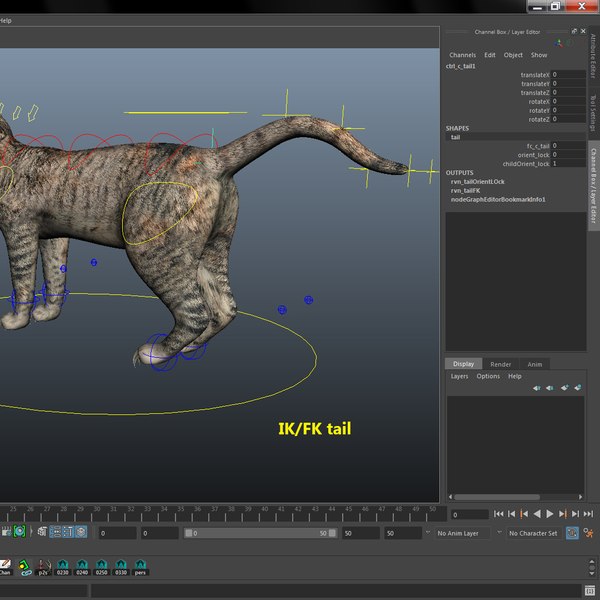Play the animation backwards
The width and height of the screenshot is (600, 600).
tap(537, 514)
